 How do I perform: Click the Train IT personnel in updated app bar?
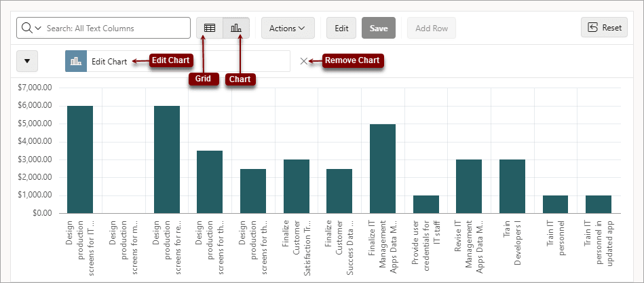click(x=599, y=204)
